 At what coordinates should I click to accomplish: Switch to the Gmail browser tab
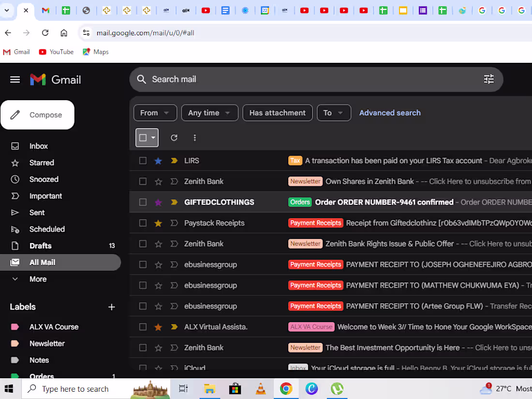[46, 11]
